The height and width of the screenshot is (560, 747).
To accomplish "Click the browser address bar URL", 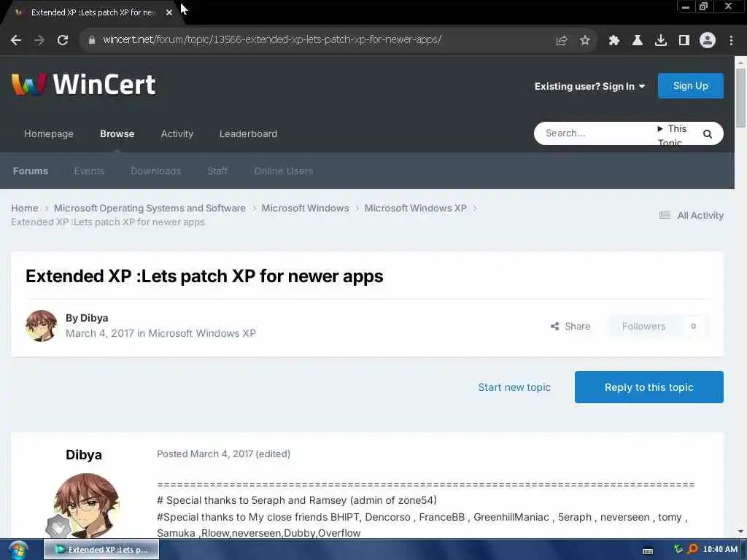I will coord(272,39).
